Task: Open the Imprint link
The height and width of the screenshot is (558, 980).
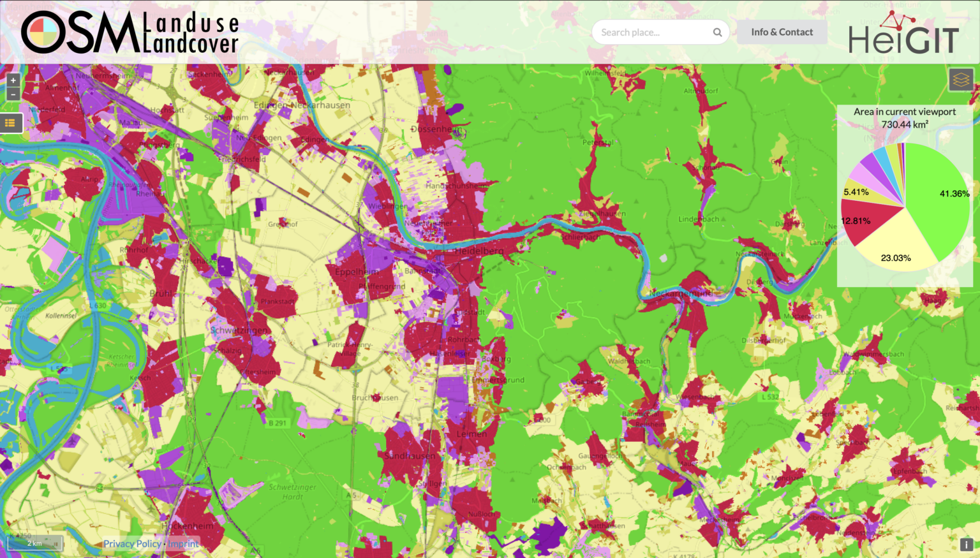Action: pos(183,543)
